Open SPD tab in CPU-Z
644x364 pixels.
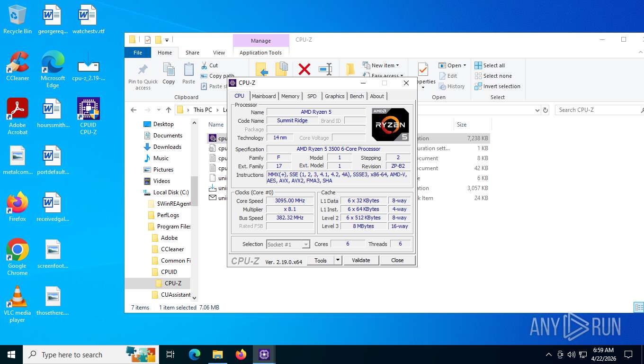312,96
